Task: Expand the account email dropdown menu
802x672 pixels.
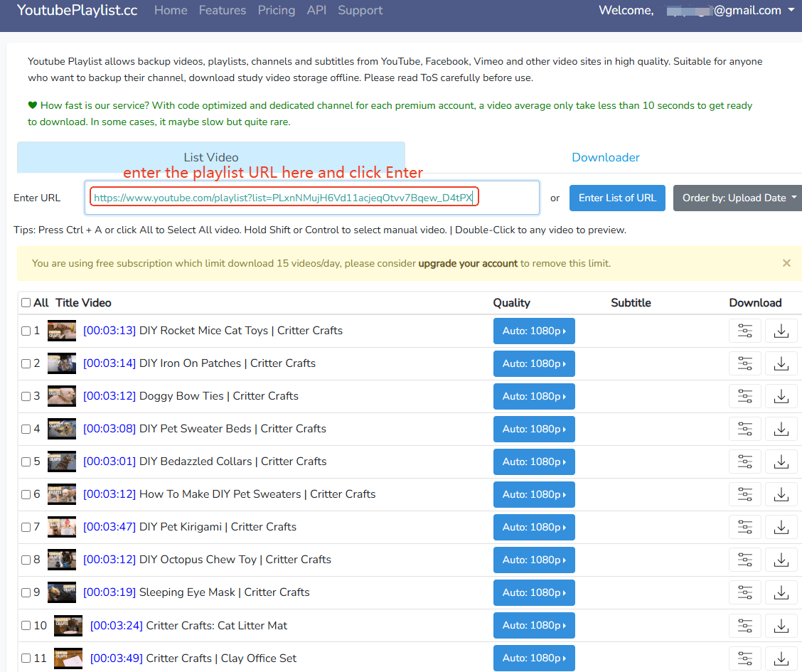Action: pyautogui.click(x=790, y=11)
